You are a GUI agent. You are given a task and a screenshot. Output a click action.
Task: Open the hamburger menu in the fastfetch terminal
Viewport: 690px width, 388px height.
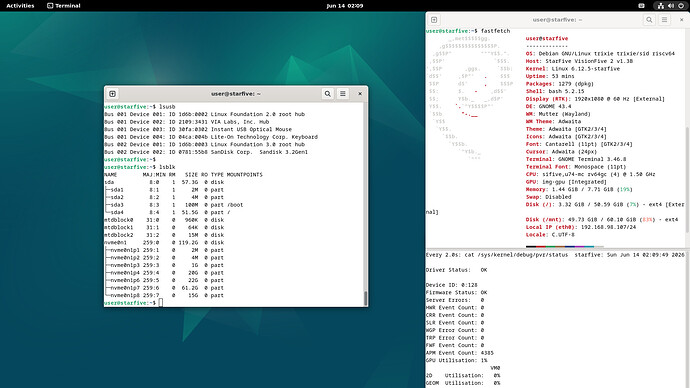coord(664,20)
